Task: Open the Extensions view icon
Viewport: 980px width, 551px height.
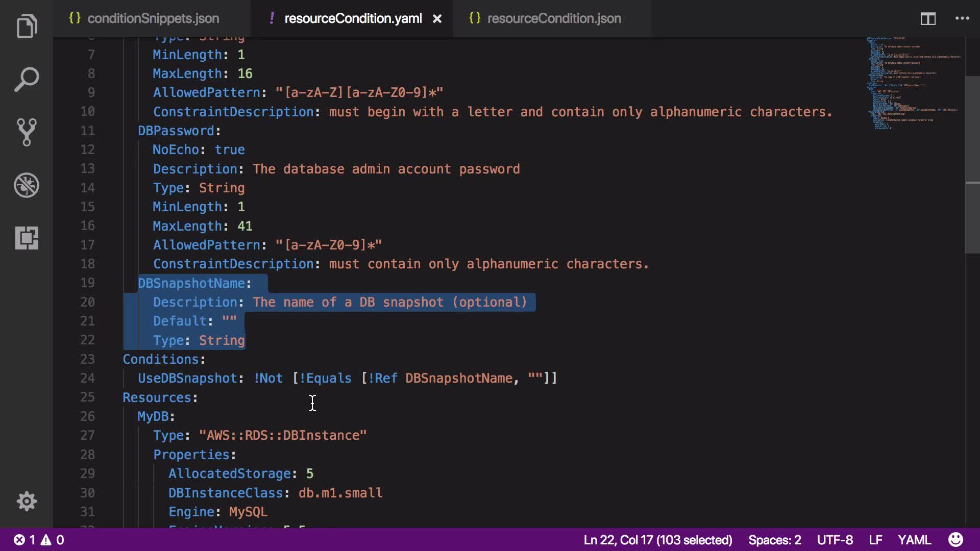Action: [x=27, y=238]
